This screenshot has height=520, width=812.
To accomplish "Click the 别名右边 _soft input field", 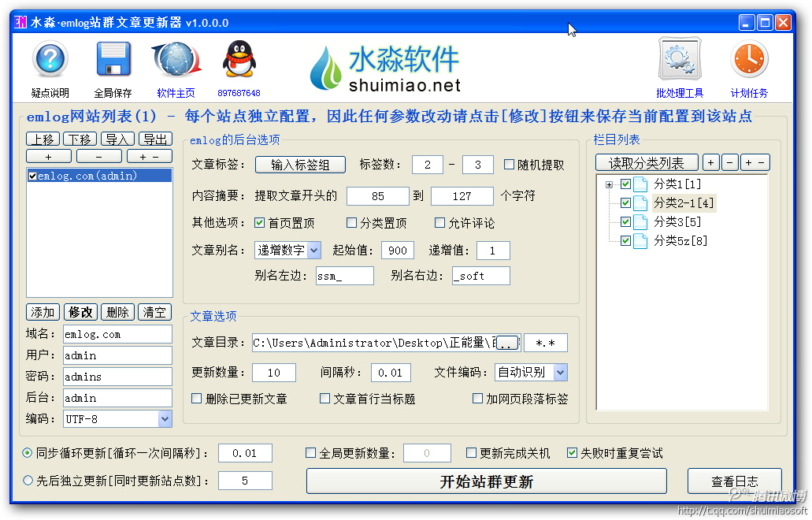I will tap(481, 276).
